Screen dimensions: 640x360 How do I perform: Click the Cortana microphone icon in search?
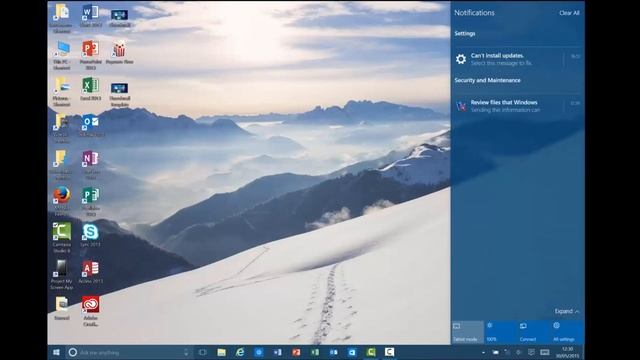(186, 352)
